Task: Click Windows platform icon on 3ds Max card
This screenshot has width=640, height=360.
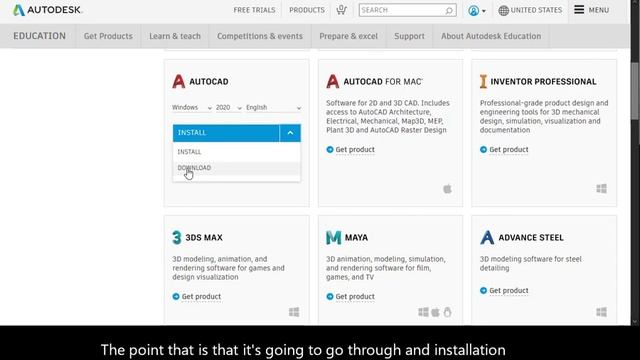Action: pyautogui.click(x=294, y=312)
